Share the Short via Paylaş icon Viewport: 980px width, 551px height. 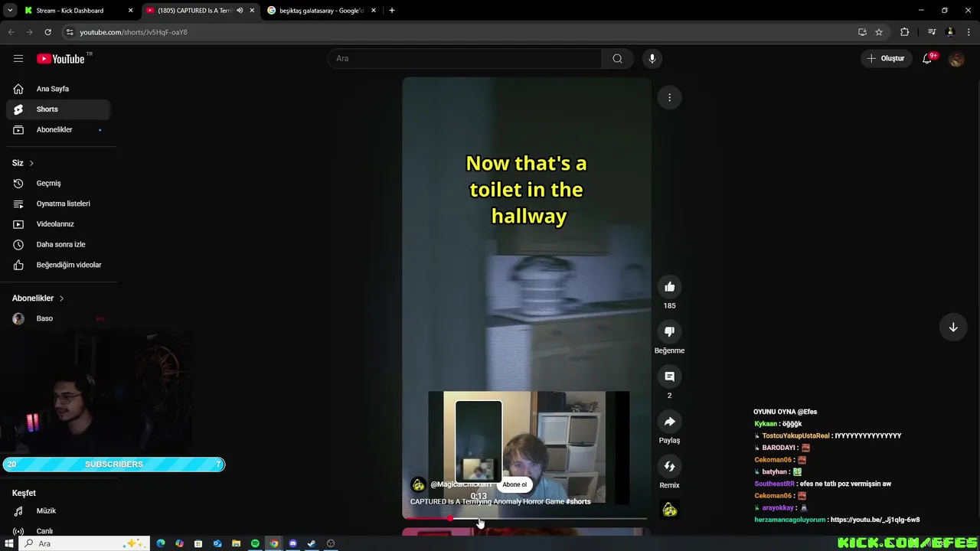[x=669, y=422]
